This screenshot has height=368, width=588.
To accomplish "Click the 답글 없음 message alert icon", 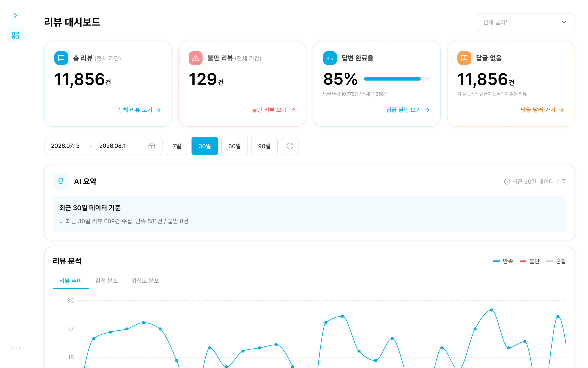I will click(x=464, y=58).
